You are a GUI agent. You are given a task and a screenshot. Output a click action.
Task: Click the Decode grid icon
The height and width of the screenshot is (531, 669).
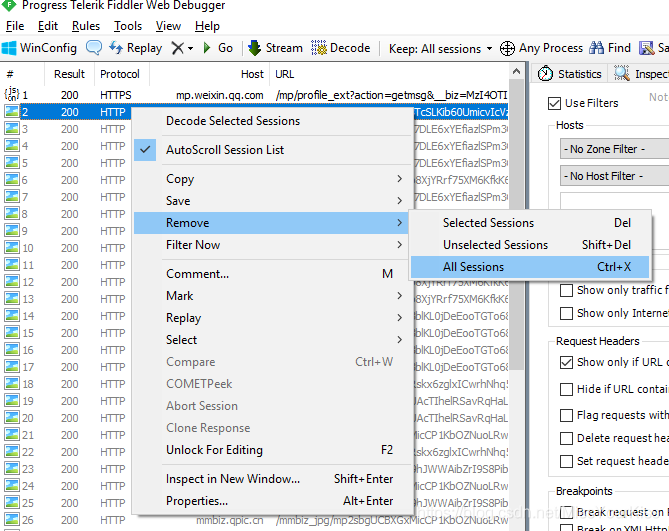[x=318, y=48]
